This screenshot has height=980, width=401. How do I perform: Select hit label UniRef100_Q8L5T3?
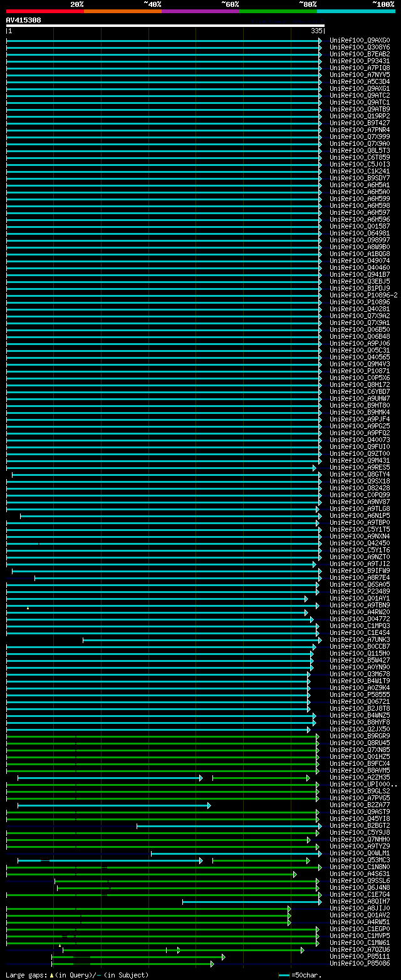click(x=360, y=151)
